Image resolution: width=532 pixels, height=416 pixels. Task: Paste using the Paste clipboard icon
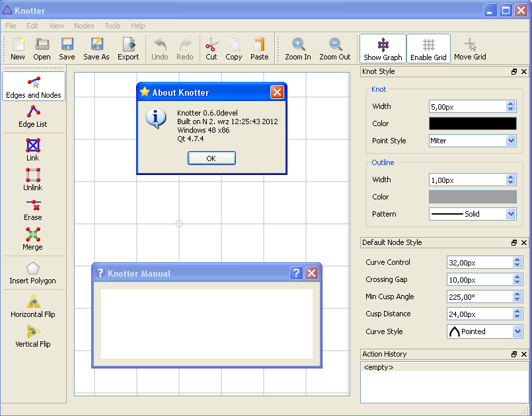[260, 49]
